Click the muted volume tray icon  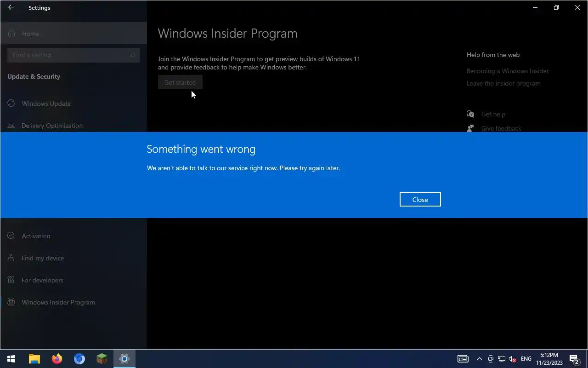(x=513, y=359)
